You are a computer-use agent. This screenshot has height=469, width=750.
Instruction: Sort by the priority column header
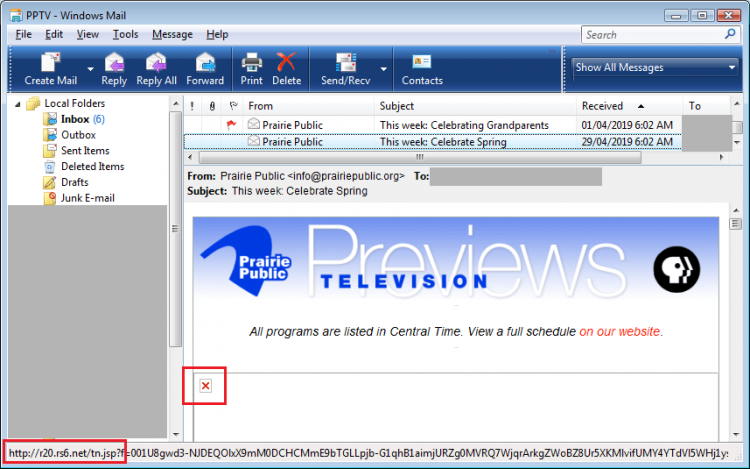[x=192, y=106]
